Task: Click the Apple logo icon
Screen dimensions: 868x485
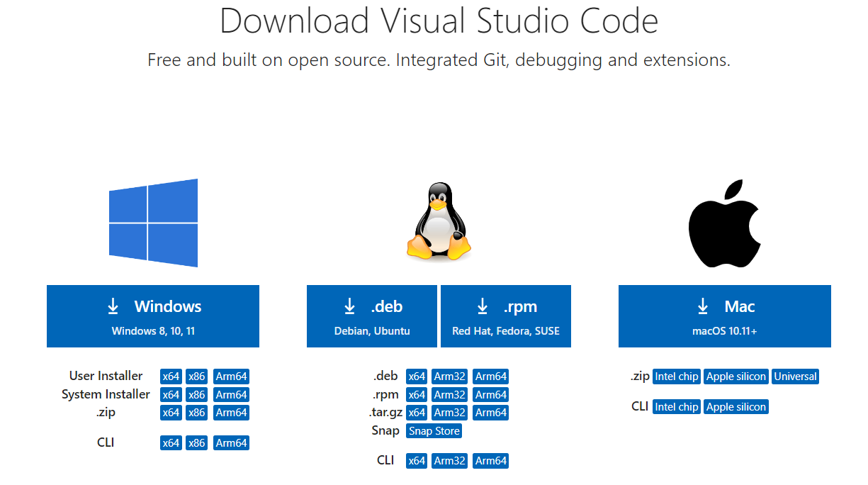Action: click(724, 224)
